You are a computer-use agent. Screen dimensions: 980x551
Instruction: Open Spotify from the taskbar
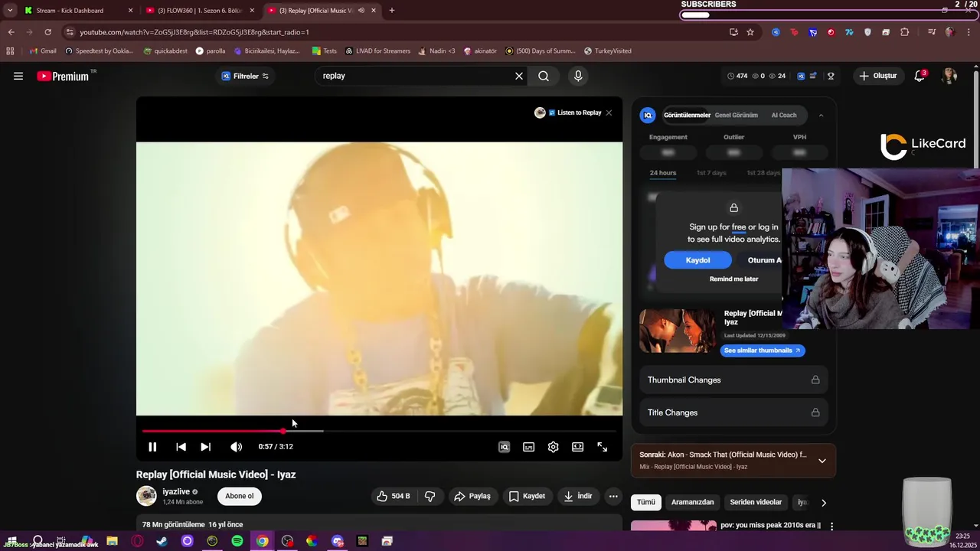pos(237,541)
